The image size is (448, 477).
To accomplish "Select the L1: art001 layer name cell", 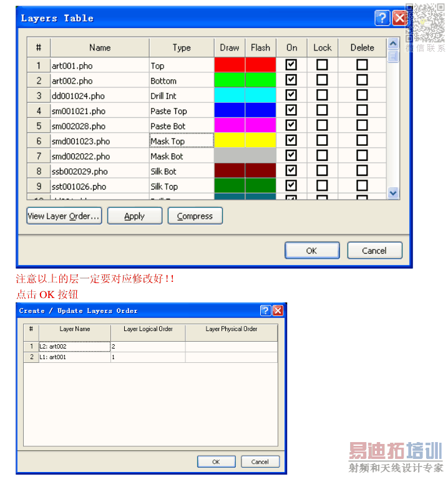I will 75,357.
